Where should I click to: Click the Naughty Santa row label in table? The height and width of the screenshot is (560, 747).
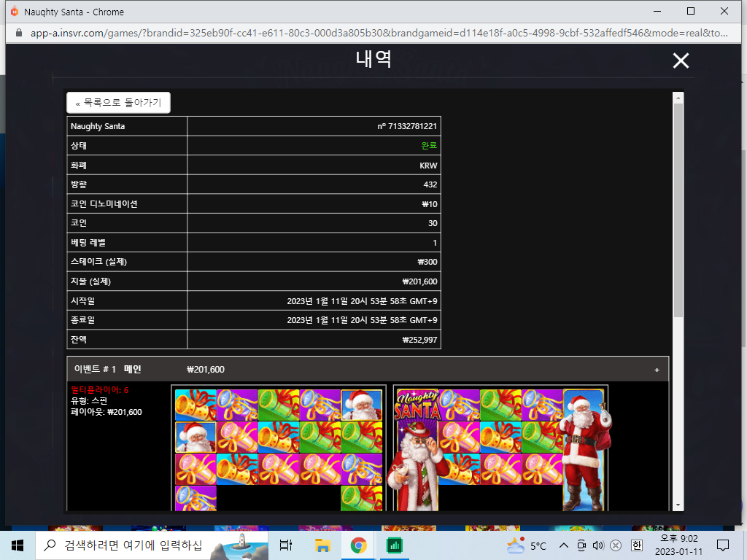[x=98, y=126]
